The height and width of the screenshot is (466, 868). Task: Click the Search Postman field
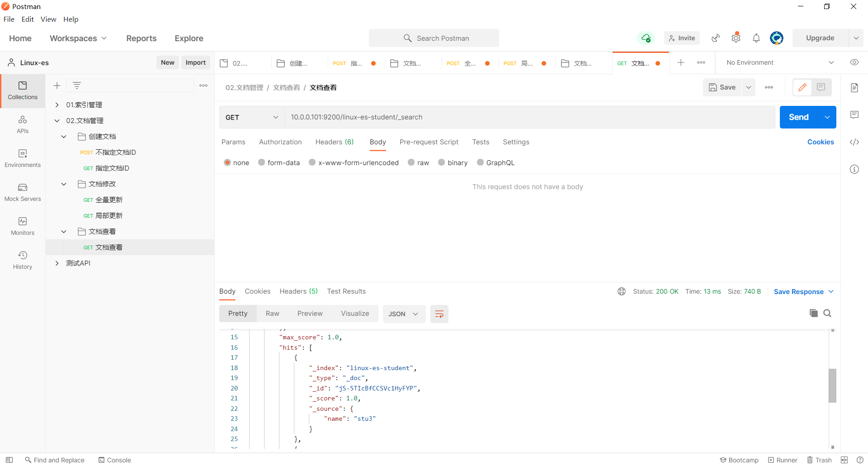coord(434,38)
